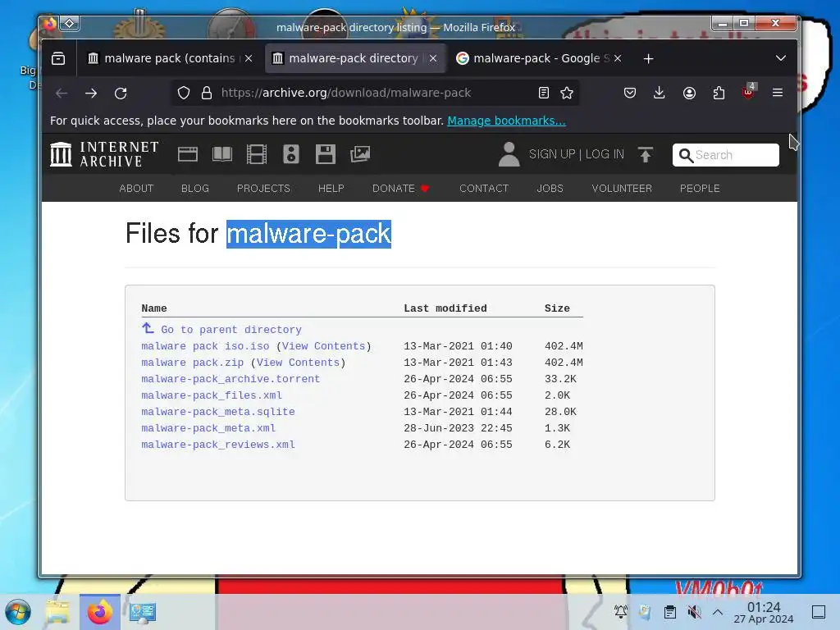Image resolution: width=840 pixels, height=630 pixels.
Task: Click the address bar URL field
Action: coord(375,93)
